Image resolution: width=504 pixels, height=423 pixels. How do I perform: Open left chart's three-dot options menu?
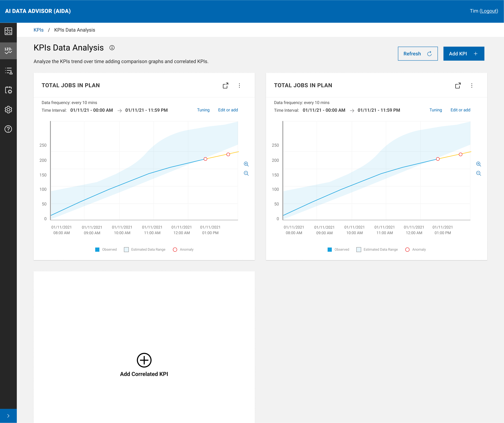(x=239, y=86)
